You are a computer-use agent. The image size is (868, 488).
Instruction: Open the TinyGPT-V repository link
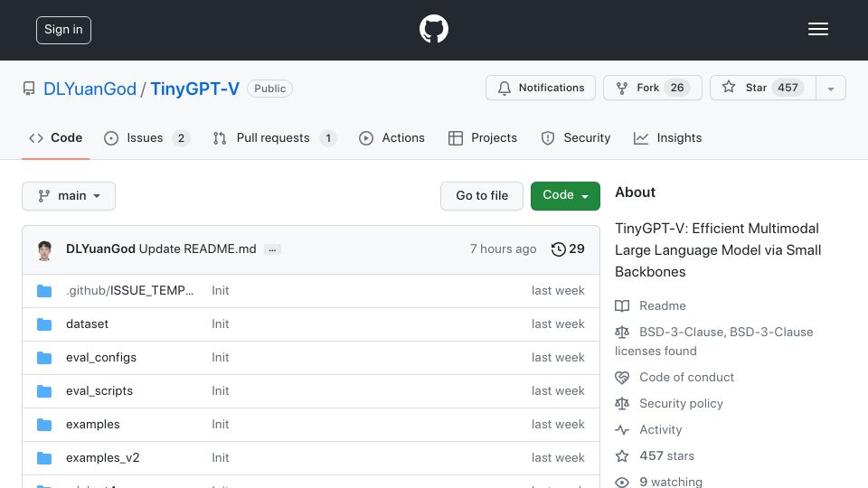point(195,89)
